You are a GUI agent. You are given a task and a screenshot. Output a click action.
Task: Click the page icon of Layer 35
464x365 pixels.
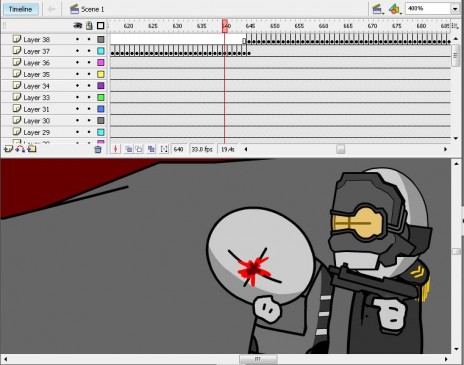(x=17, y=74)
